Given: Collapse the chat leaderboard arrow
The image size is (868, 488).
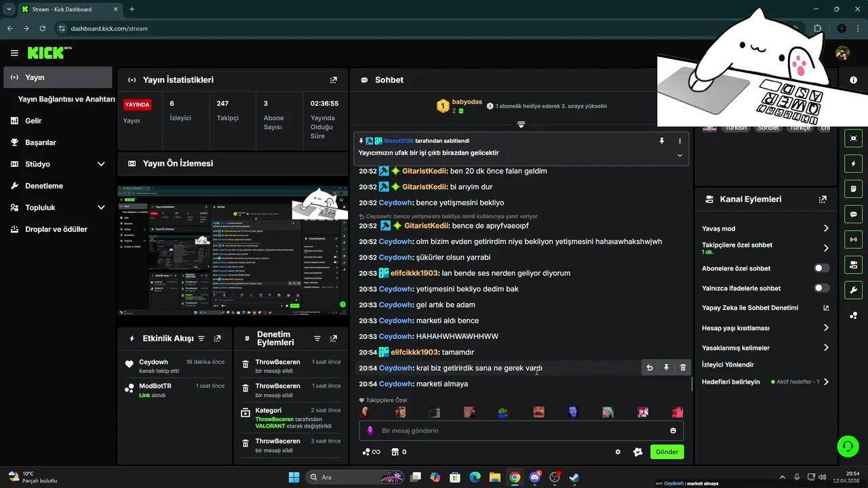Looking at the screenshot, I should 521,125.
